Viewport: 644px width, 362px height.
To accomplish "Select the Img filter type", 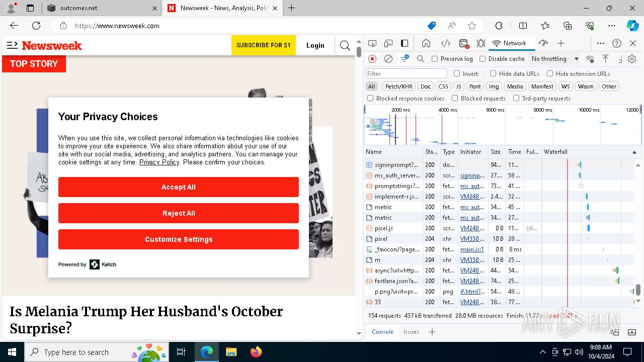I will point(494,86).
